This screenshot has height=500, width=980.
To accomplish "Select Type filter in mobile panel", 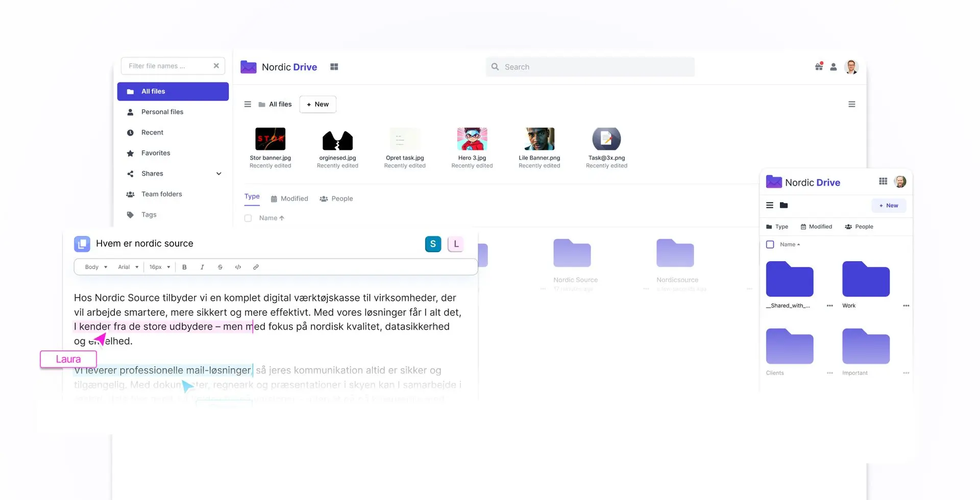I will (x=777, y=227).
